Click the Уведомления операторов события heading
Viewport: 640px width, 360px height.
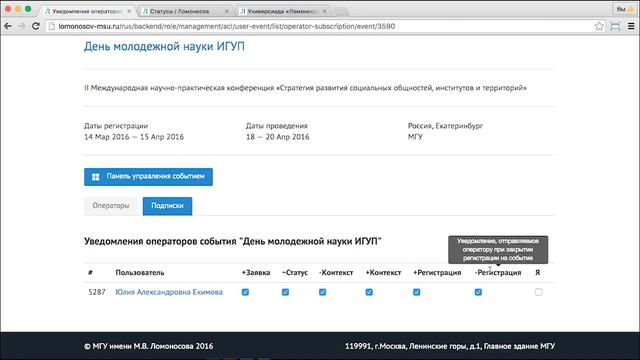(233, 241)
